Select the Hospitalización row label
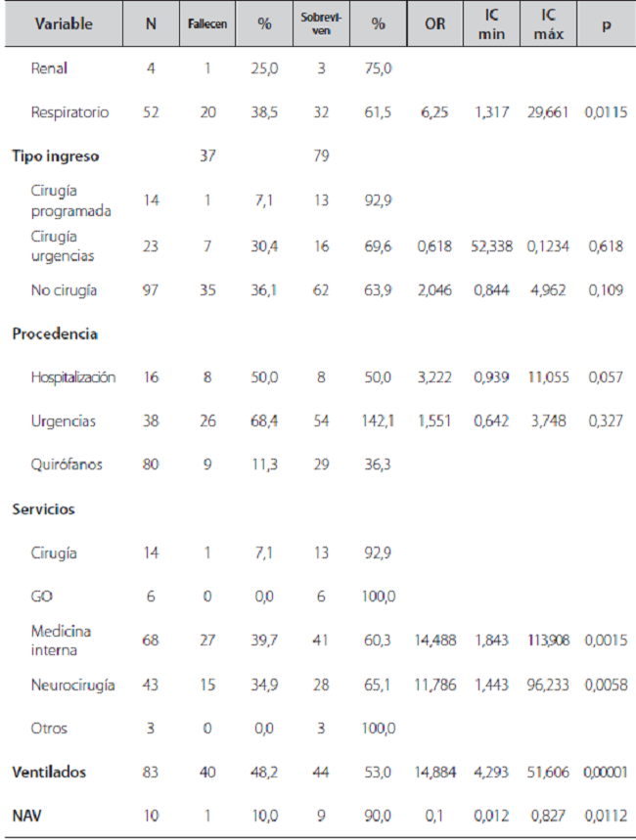The width and height of the screenshot is (636, 840). (x=73, y=377)
